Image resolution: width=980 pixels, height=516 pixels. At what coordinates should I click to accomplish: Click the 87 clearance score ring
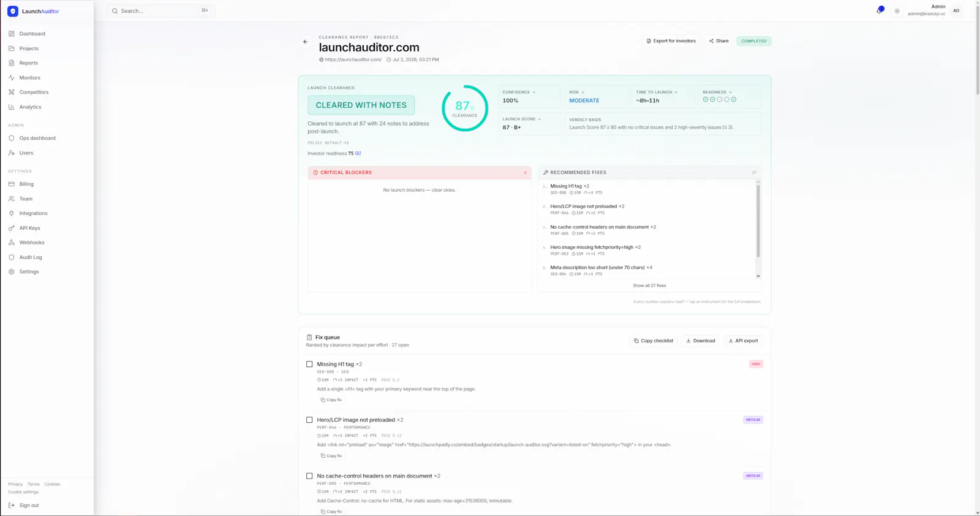(x=465, y=108)
